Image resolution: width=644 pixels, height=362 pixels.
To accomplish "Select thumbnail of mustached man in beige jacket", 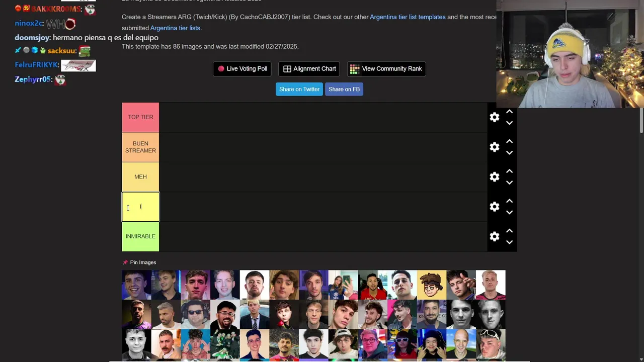I will 166,344.
